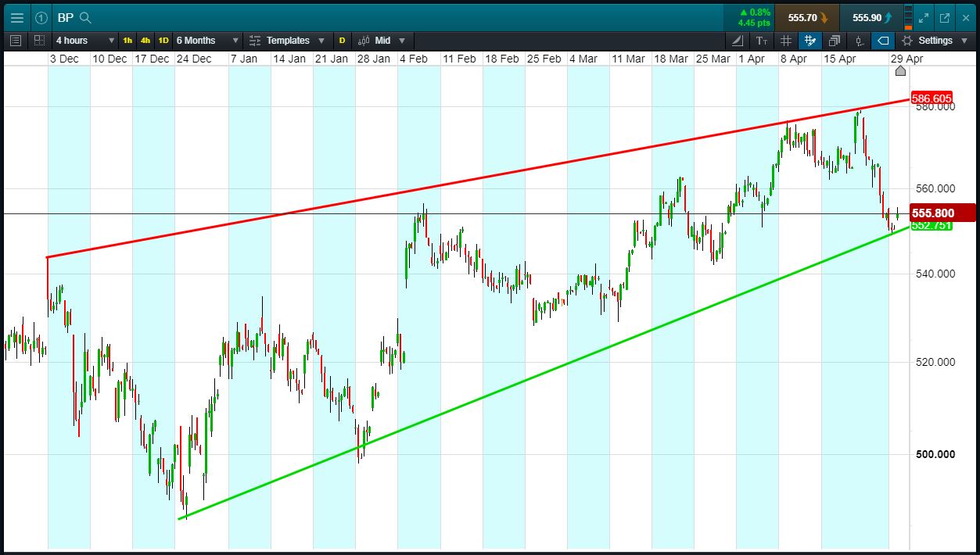Image resolution: width=980 pixels, height=555 pixels.
Task: Open the 4 hours interval dropdown
Action: [x=84, y=41]
